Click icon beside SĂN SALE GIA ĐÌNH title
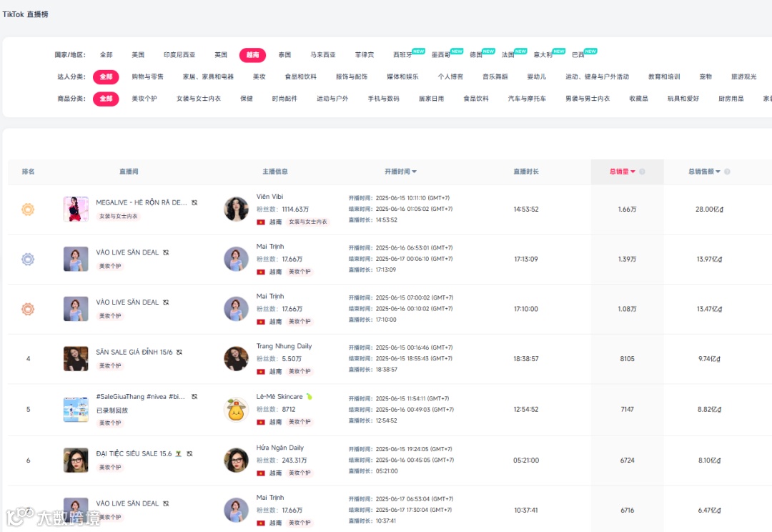Image resolution: width=772 pixels, height=532 pixels. [x=179, y=353]
